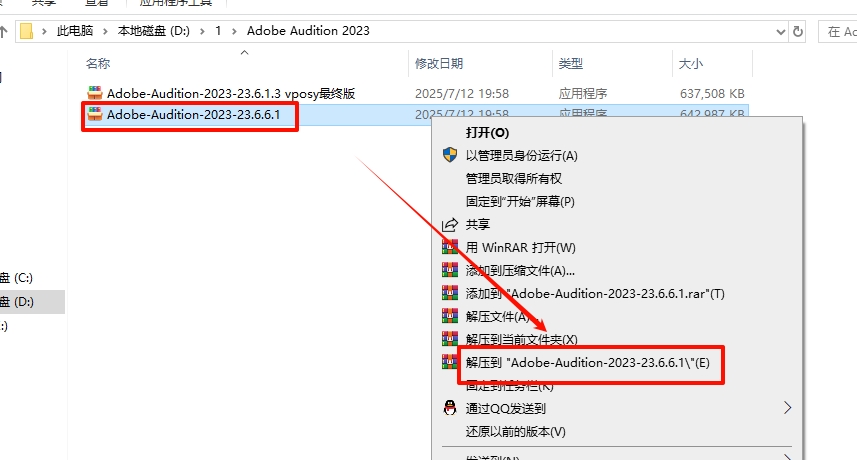The width and height of the screenshot is (857, 460).
Task: Open the address bar history dropdown
Action: [x=780, y=32]
